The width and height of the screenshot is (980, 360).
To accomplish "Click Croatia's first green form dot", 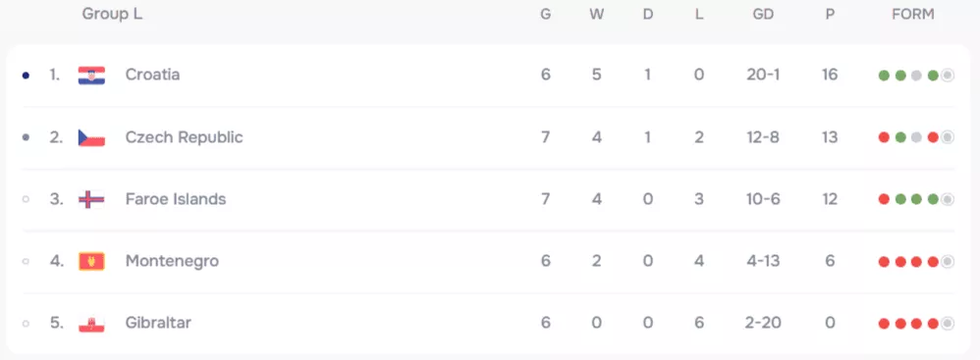I will point(884,76).
